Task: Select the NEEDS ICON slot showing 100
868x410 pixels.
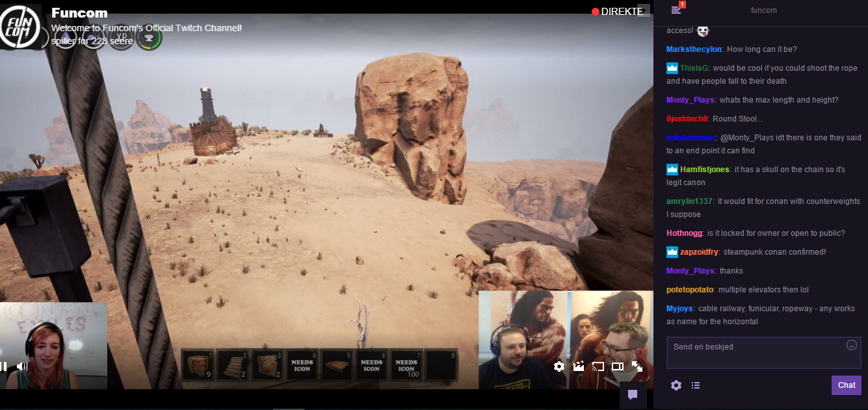Action: (406, 365)
